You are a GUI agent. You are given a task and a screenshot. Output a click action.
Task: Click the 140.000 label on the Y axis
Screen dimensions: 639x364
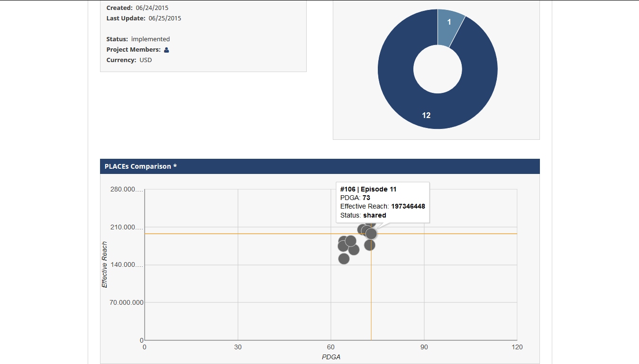click(126, 265)
